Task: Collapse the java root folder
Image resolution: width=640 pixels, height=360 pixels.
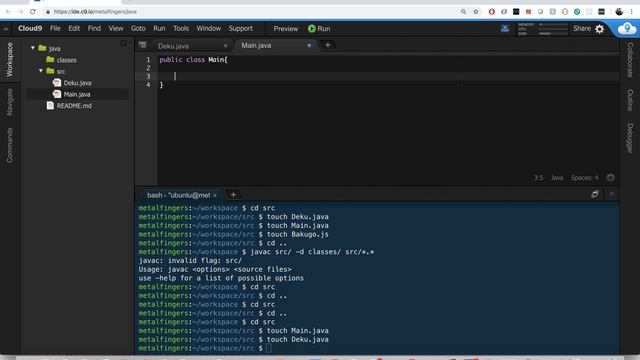Action: (x=33, y=48)
